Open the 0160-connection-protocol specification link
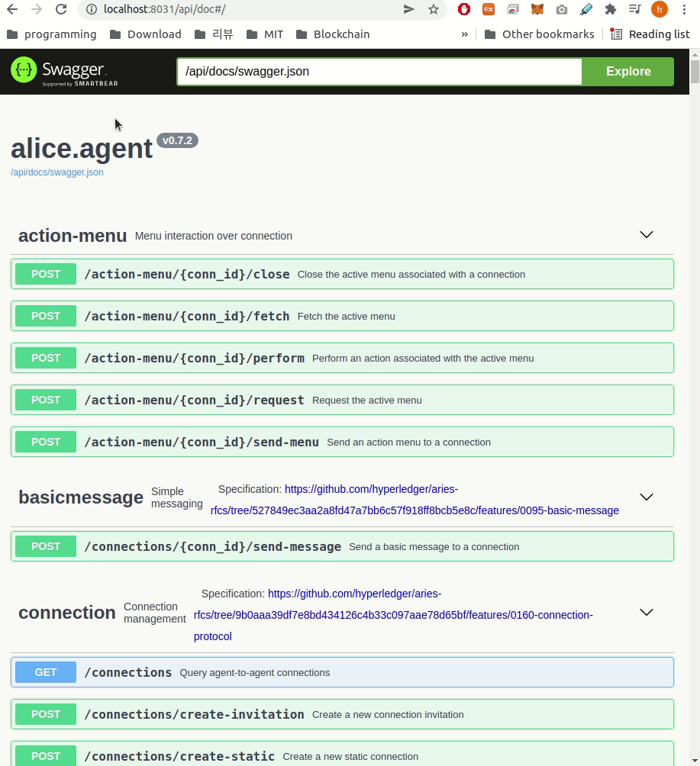 393,615
